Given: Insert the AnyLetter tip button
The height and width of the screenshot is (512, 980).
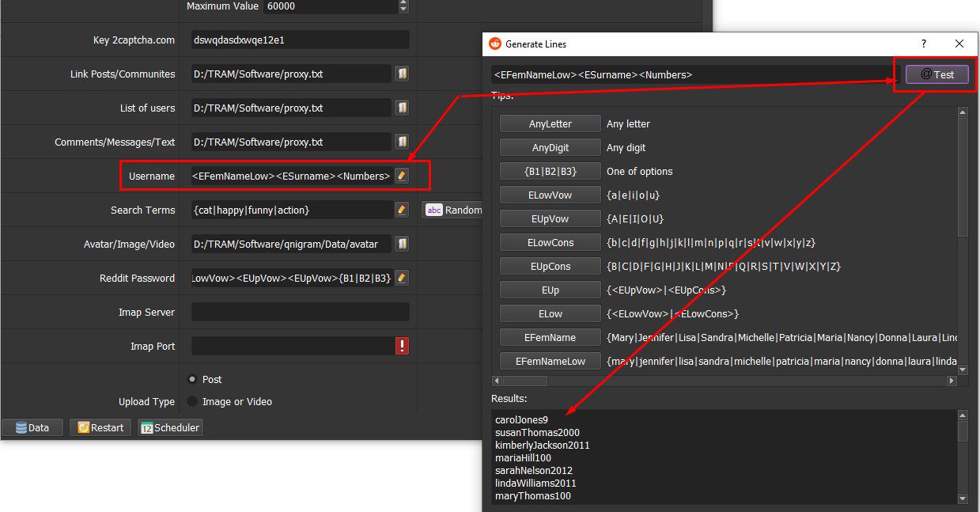Looking at the screenshot, I should pyautogui.click(x=550, y=123).
